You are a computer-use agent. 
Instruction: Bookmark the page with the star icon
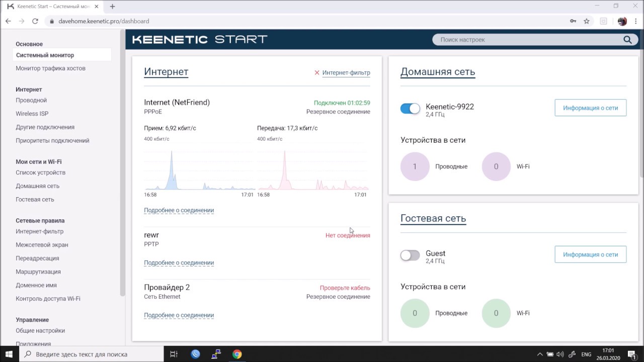click(587, 21)
